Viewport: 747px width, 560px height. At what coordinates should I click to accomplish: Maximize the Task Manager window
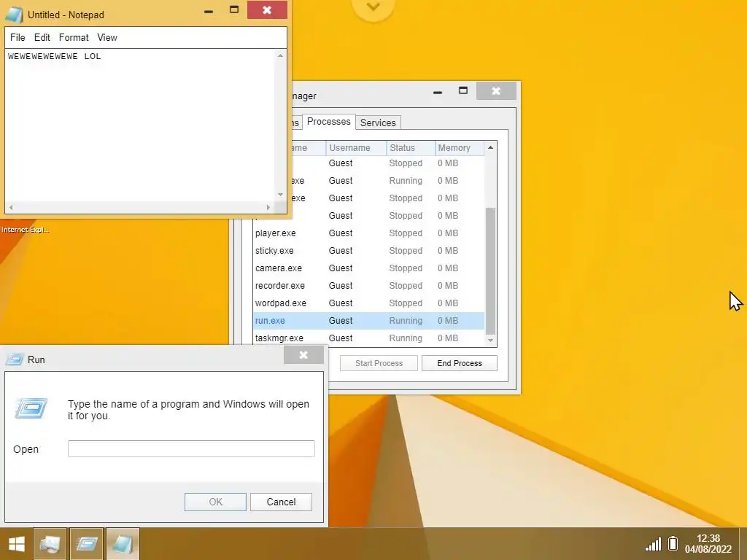click(x=463, y=90)
